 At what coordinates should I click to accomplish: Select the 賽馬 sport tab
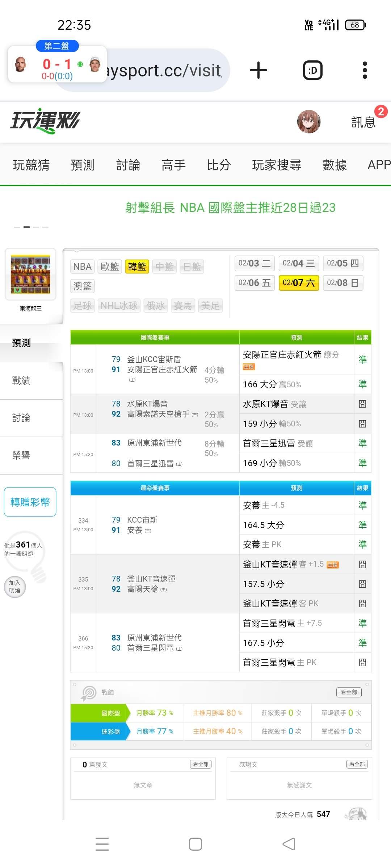183,306
